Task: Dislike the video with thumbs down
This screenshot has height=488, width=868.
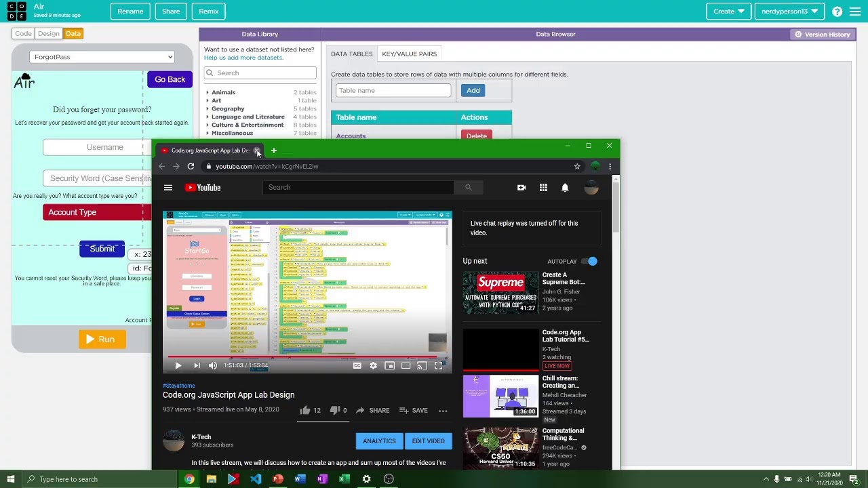Action: pos(338,410)
